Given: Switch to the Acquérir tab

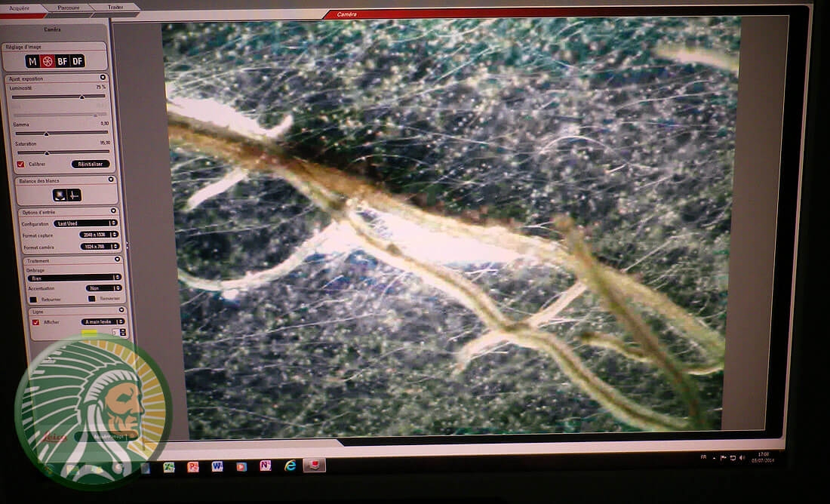Looking at the screenshot, I should click(20, 8).
